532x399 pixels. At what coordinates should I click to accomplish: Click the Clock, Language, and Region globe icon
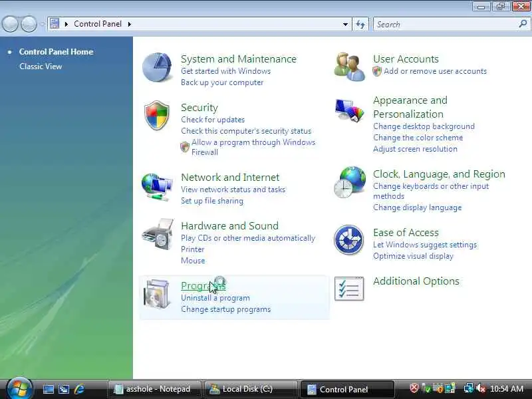pos(350,182)
